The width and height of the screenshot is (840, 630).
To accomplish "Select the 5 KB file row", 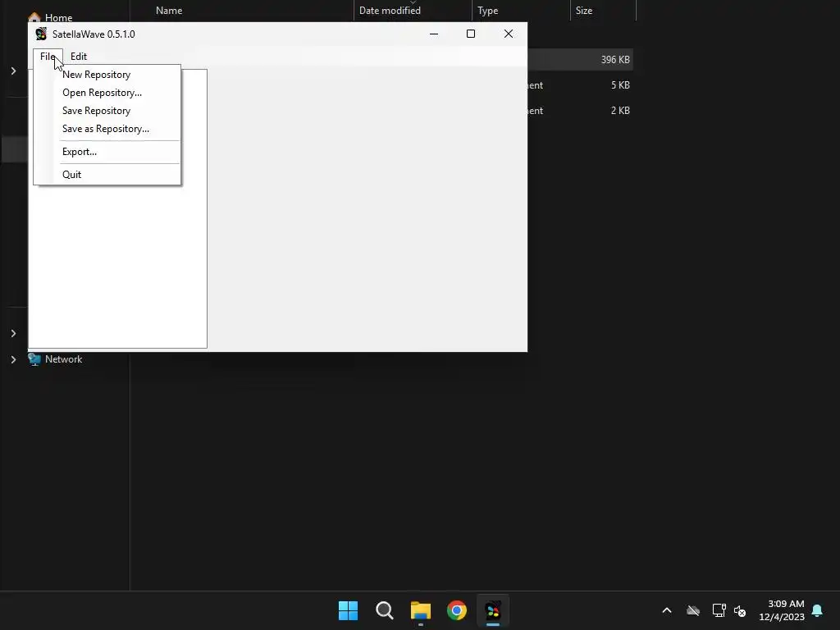I will pyautogui.click(x=580, y=85).
